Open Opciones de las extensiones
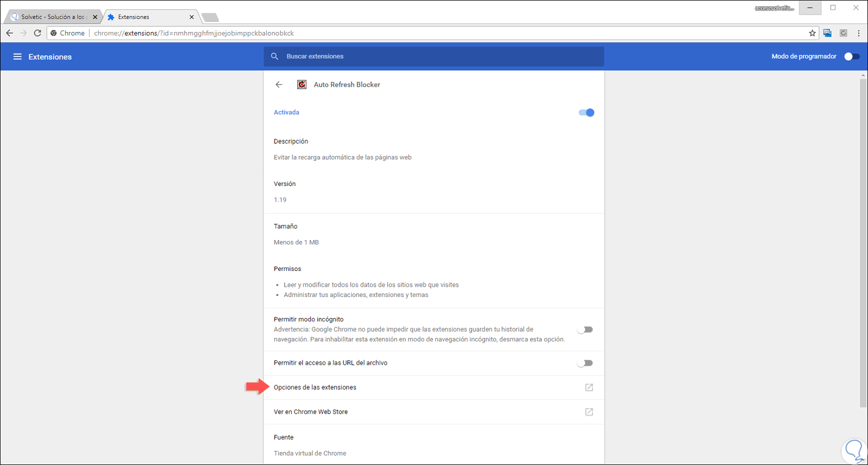Image resolution: width=868 pixels, height=465 pixels. point(433,387)
